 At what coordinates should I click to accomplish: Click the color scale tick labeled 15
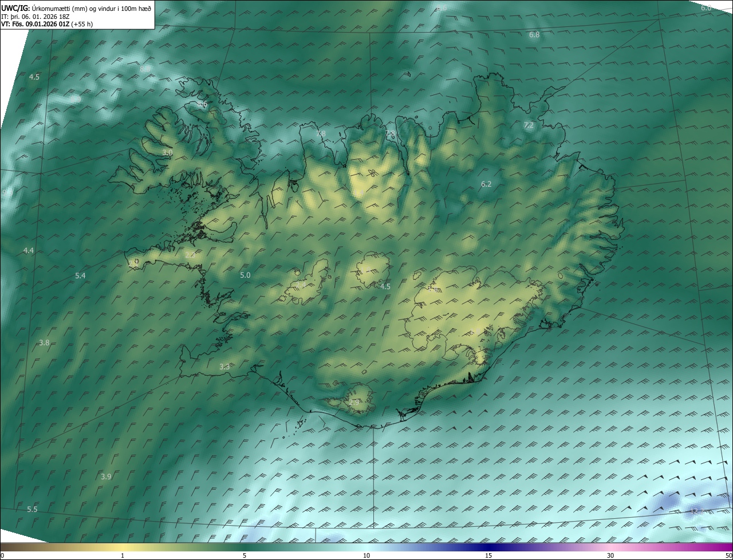pyautogui.click(x=488, y=555)
